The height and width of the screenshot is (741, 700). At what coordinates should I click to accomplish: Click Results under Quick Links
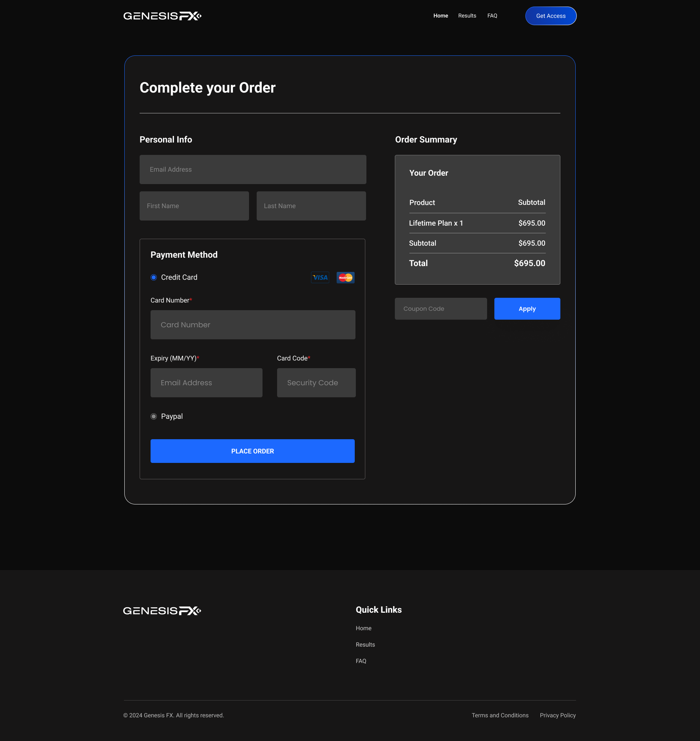pos(365,644)
